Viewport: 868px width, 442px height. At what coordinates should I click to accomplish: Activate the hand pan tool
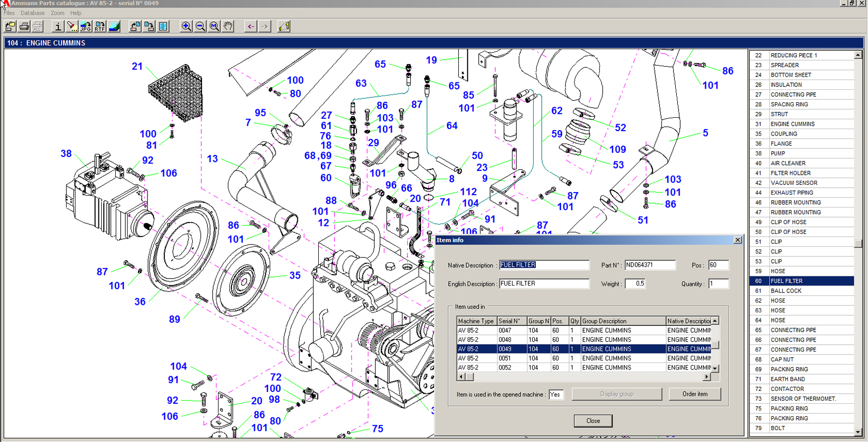point(228,26)
